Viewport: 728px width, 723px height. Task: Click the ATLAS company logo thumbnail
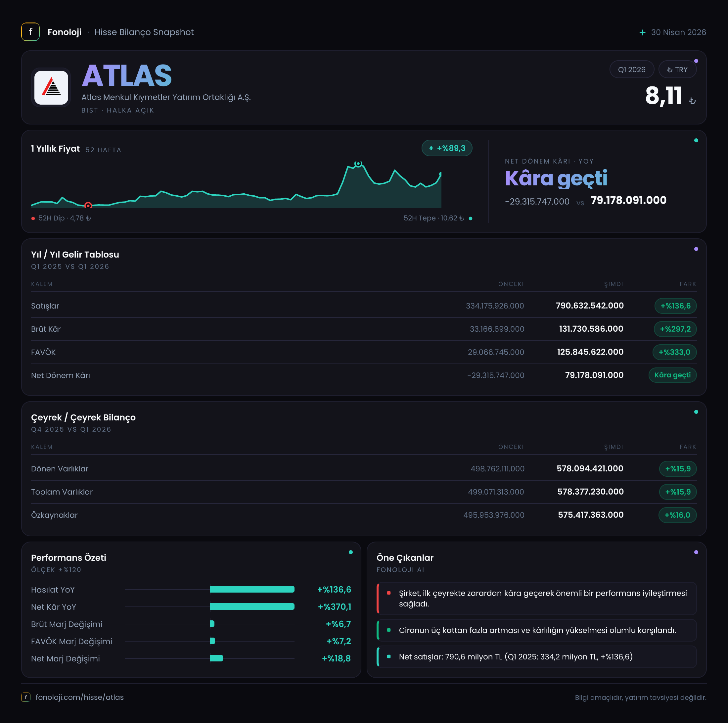tap(51, 87)
